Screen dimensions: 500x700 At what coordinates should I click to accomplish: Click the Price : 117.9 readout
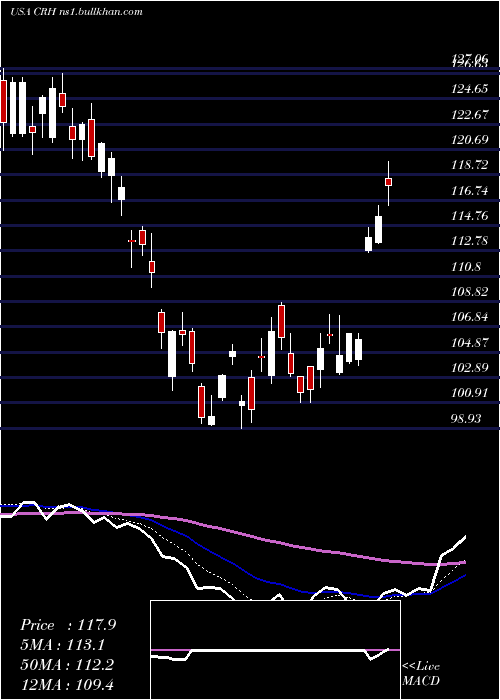coord(68,625)
